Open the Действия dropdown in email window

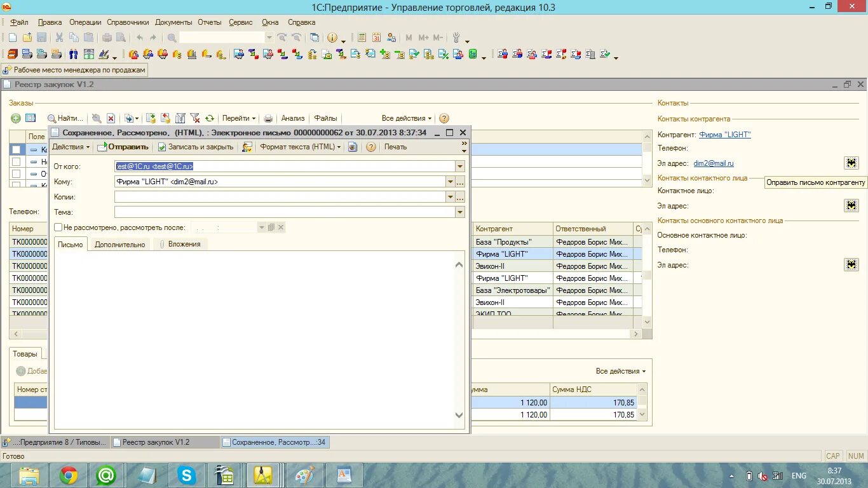point(71,147)
